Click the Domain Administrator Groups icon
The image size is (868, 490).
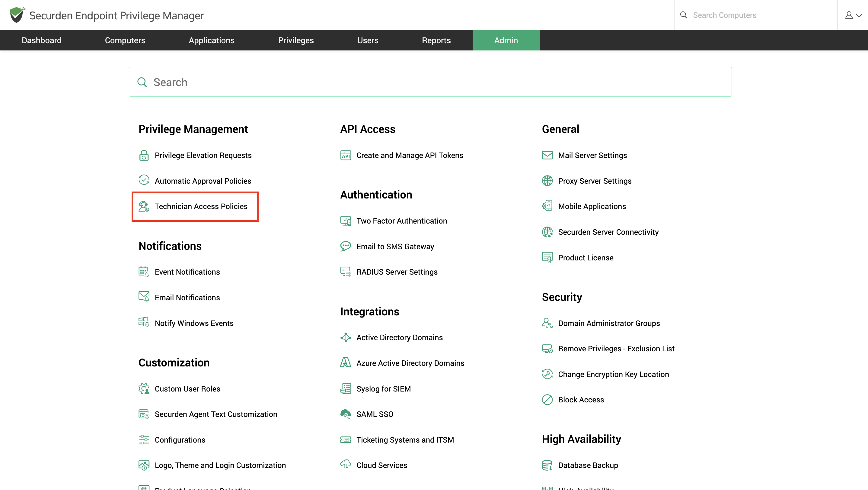(547, 323)
